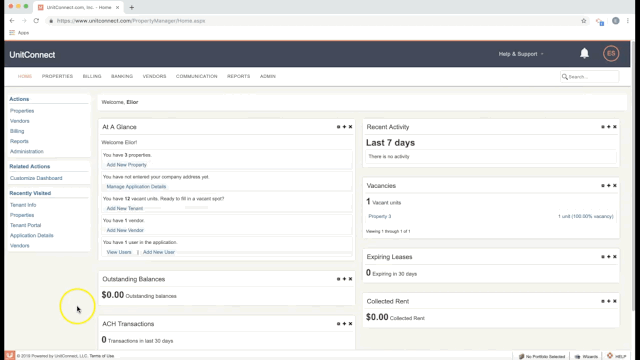
Task: Click settings dot icon on Recent Activity widget
Action: coord(603,127)
